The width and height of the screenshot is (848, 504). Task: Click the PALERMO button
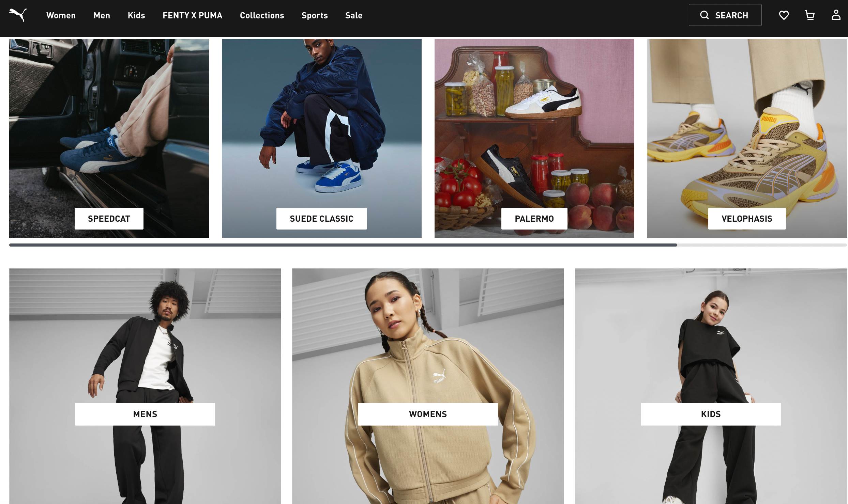tap(534, 219)
